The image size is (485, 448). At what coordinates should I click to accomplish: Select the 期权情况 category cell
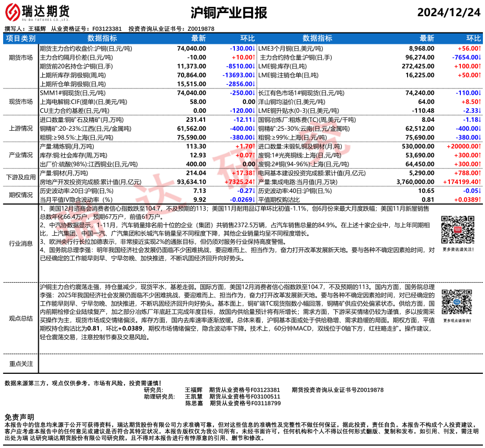[x=21, y=195]
